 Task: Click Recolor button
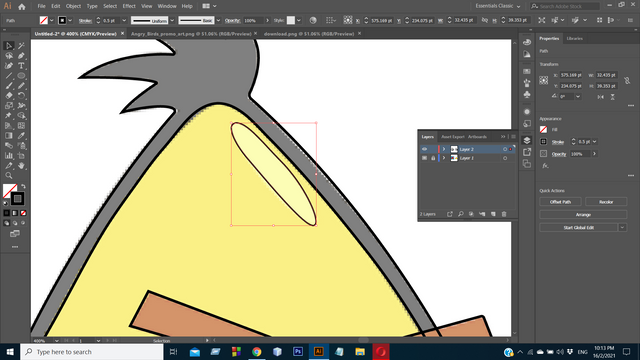coord(606,202)
